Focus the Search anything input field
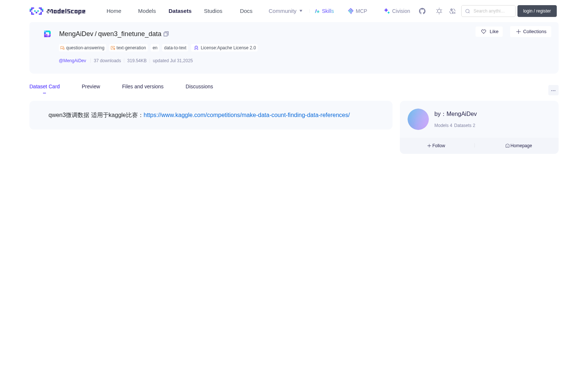 (488, 11)
